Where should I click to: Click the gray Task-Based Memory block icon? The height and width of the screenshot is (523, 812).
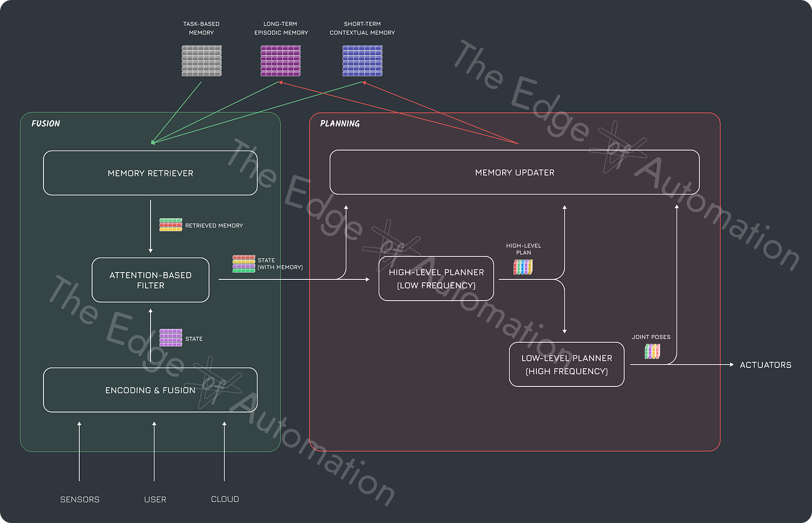[x=201, y=61]
